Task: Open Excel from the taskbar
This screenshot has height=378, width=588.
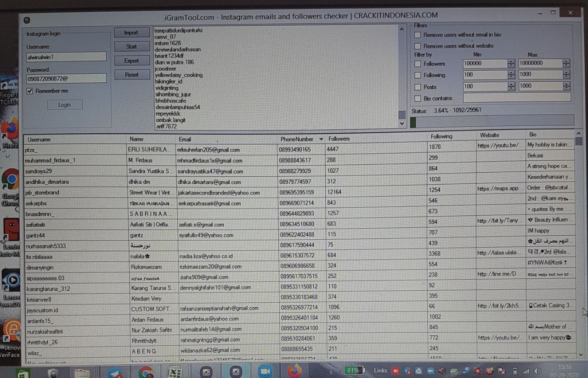Action: (174, 372)
